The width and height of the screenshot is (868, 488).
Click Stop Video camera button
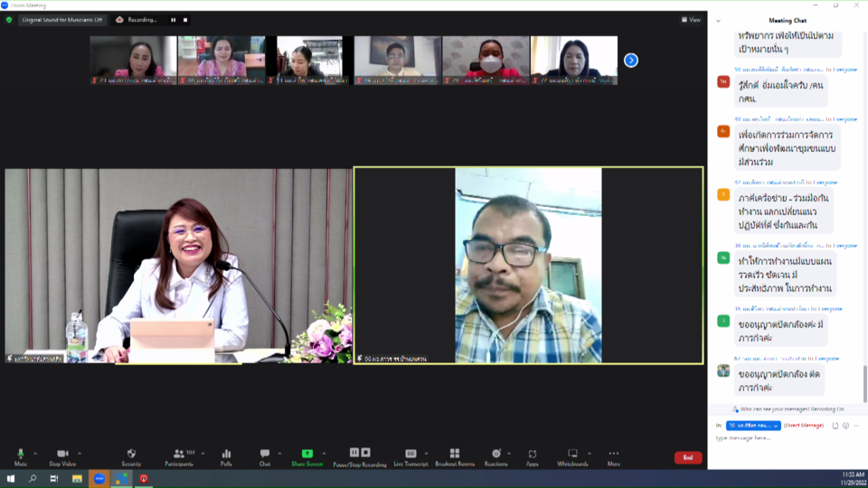pyautogui.click(x=62, y=457)
